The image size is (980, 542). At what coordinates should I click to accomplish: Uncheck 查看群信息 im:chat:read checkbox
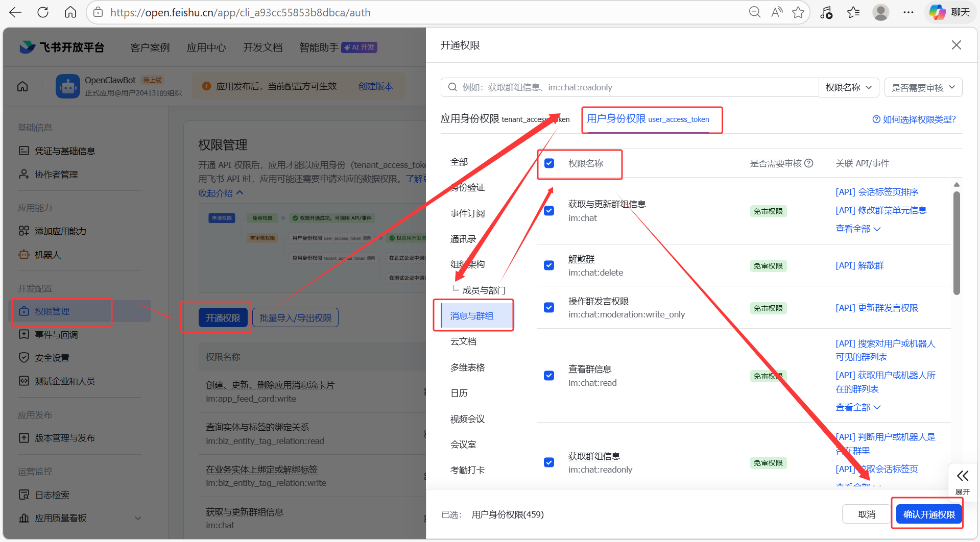(549, 376)
